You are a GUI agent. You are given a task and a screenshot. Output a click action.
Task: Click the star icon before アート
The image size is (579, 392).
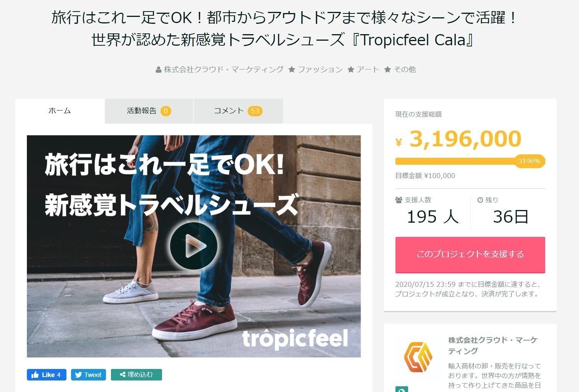coord(351,69)
